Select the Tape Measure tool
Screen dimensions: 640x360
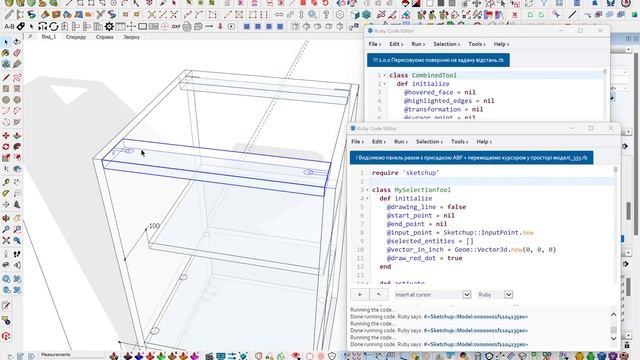click(6, 182)
